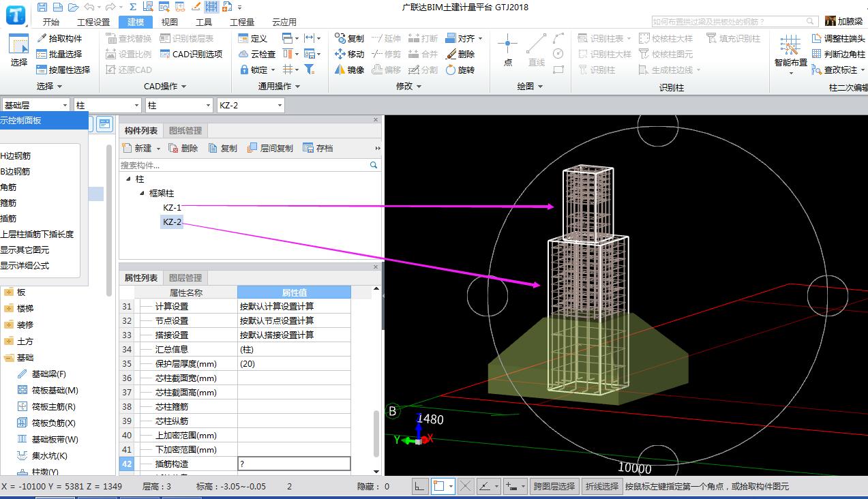Click the 集水坑(K) sump pit item

pos(42,455)
